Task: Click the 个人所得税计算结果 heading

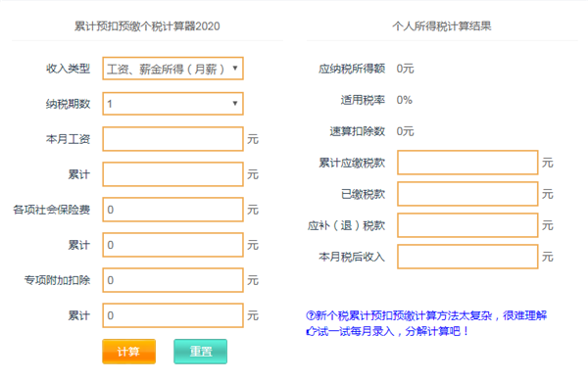Action: pyautogui.click(x=442, y=26)
